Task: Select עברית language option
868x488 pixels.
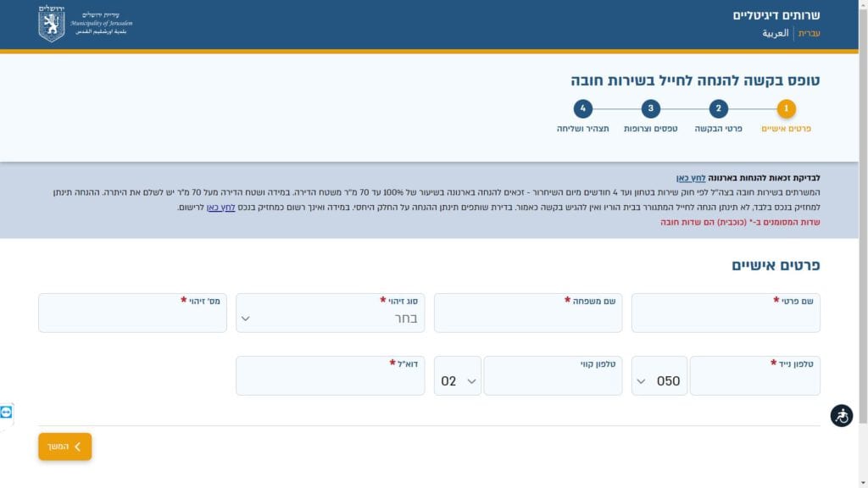Action: pyautogui.click(x=809, y=33)
